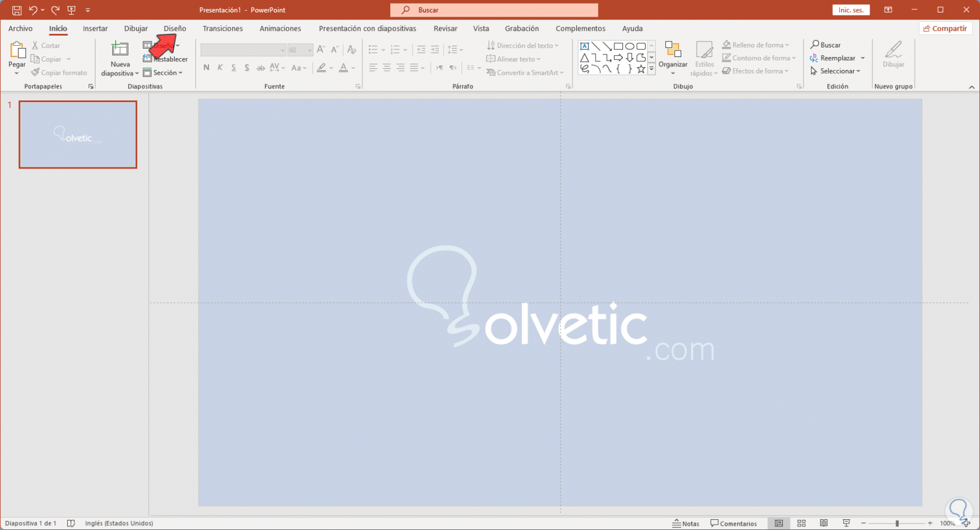Screen dimensions: 980x530
Task: Open the Reemplazar dropdown arrow
Action: coord(862,58)
